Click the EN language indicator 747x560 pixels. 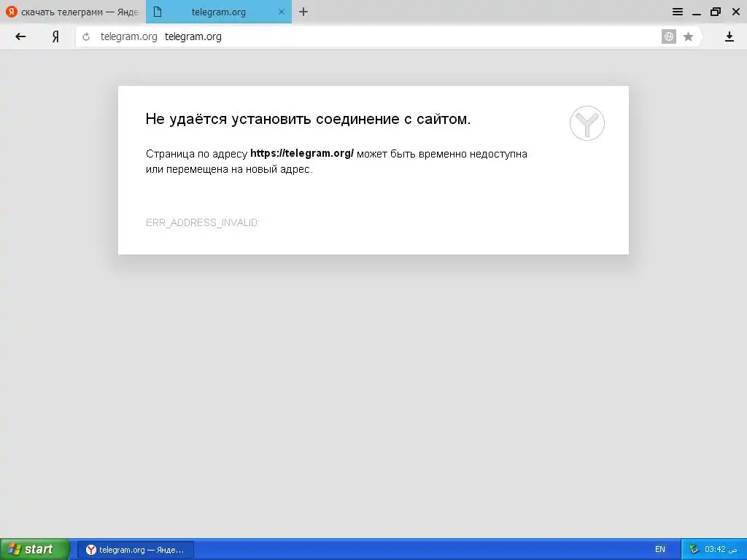click(x=659, y=550)
